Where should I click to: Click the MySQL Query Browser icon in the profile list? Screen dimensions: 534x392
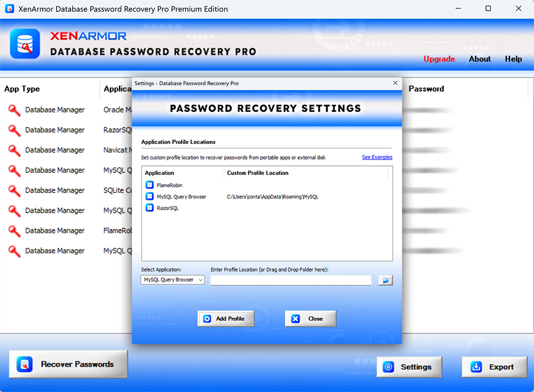tap(150, 196)
